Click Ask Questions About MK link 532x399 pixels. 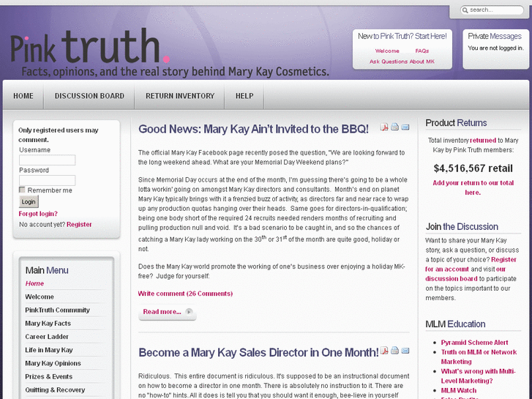point(402,61)
